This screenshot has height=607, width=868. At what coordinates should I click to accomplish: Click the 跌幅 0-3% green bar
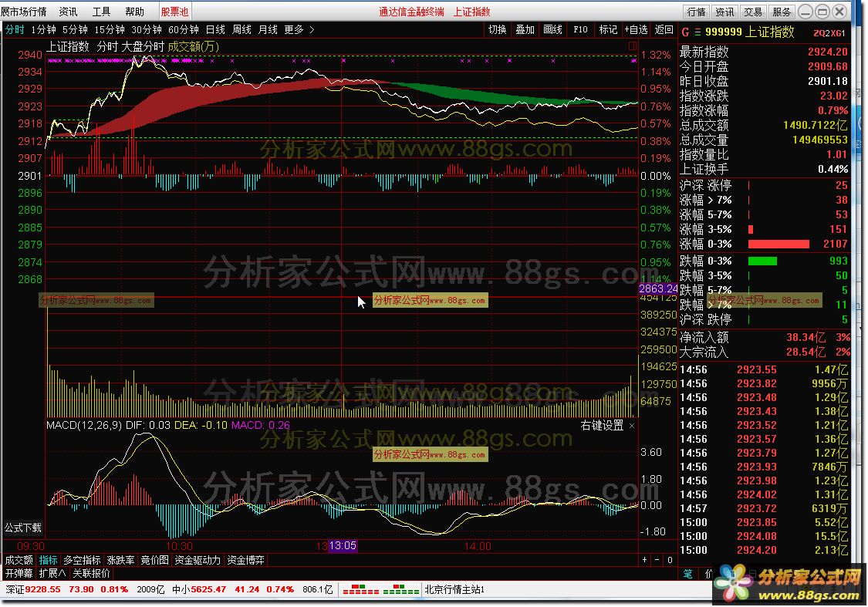click(x=762, y=261)
